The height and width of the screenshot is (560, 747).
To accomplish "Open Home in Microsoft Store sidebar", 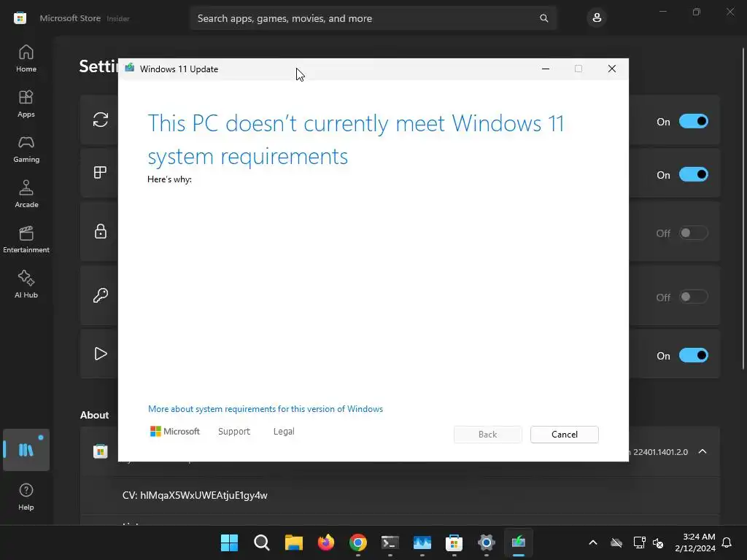I will (26, 58).
